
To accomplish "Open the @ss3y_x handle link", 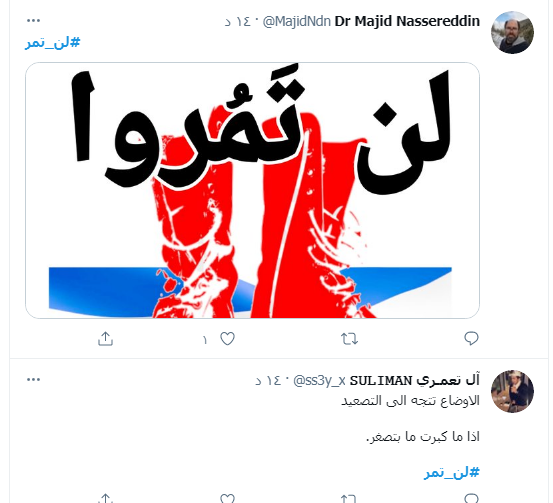I will click(x=319, y=381).
